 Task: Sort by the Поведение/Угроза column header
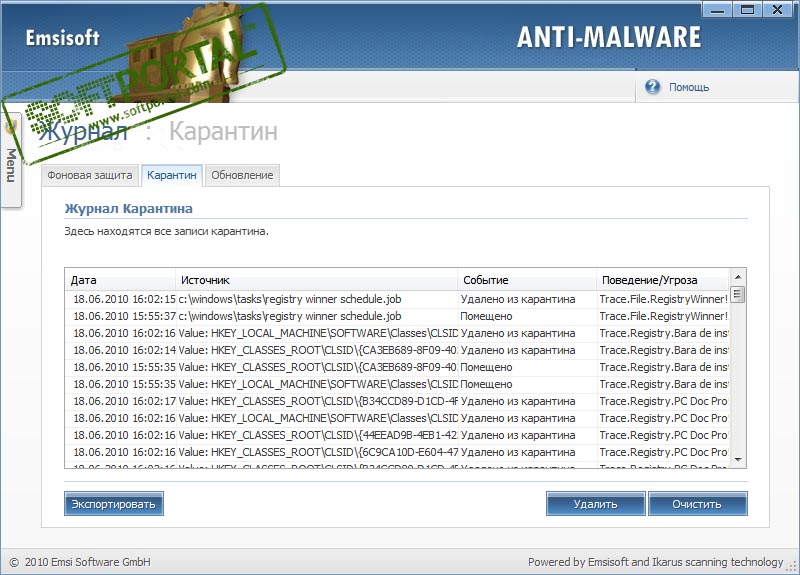click(663, 280)
